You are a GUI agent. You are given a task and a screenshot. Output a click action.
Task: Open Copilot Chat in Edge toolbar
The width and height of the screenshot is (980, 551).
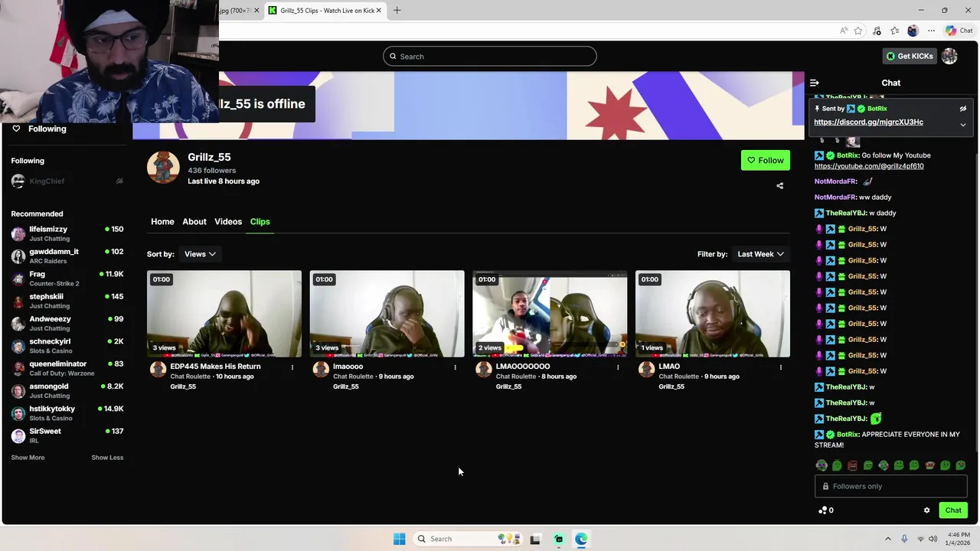point(959,31)
